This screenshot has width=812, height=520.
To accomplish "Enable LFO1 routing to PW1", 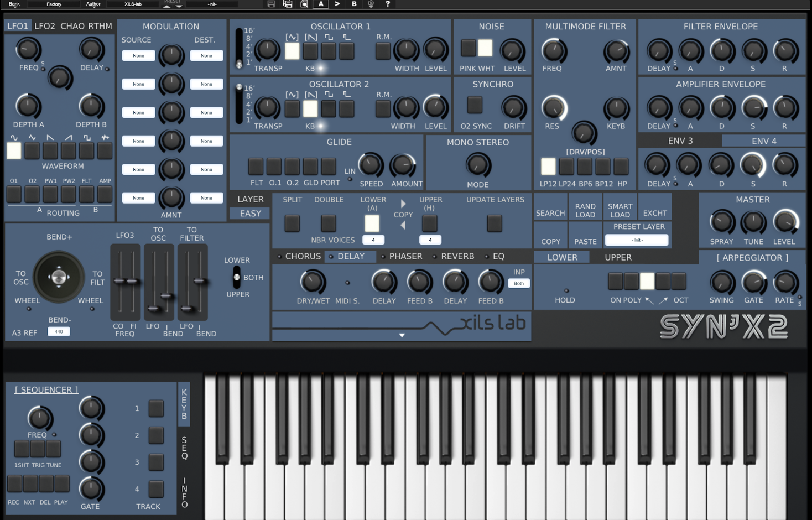I will pos(50,194).
